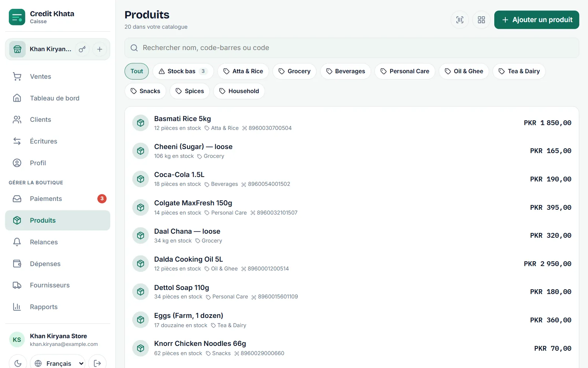Image resolution: width=588 pixels, height=368 pixels.
Task: Click the key icon beside store name
Action: coord(82,49)
